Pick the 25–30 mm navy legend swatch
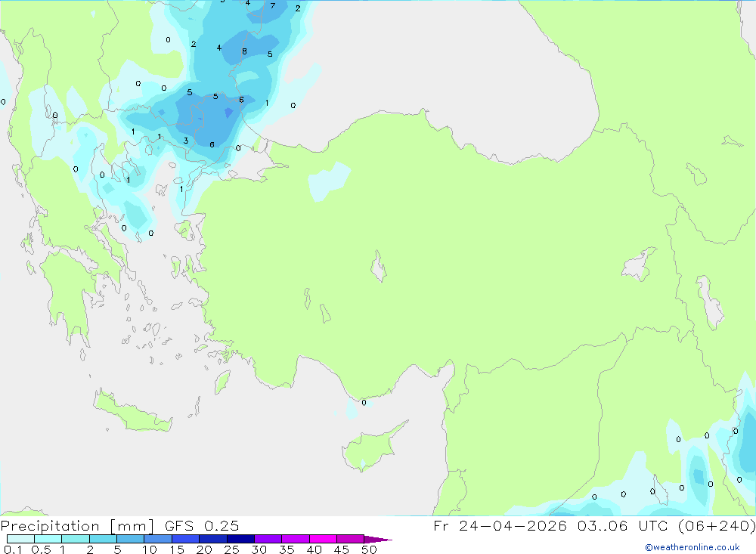 pyautogui.click(x=240, y=539)
